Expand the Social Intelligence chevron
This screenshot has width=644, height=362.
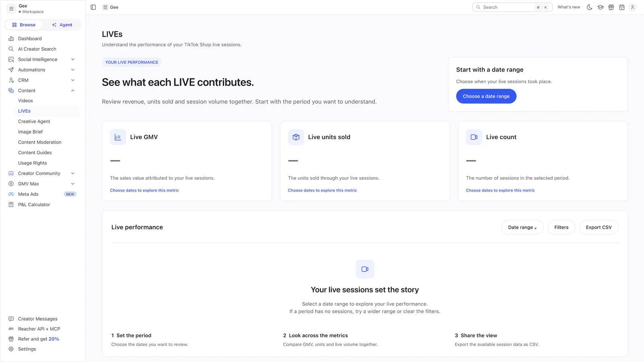tap(73, 60)
